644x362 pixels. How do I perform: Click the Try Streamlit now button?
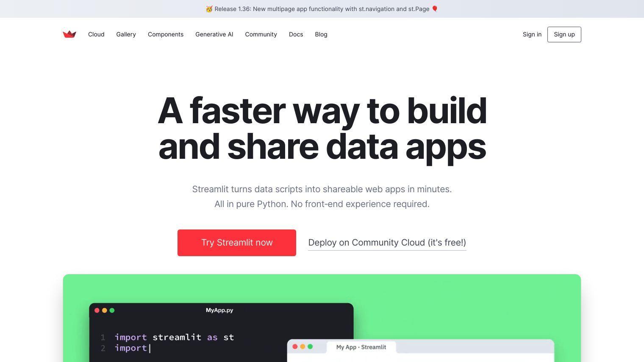click(237, 243)
